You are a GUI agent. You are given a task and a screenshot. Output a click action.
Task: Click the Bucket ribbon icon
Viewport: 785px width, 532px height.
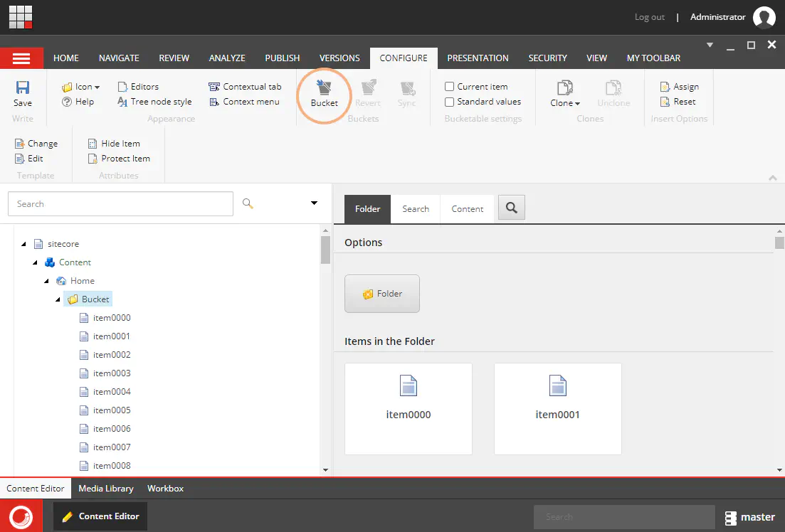point(325,94)
